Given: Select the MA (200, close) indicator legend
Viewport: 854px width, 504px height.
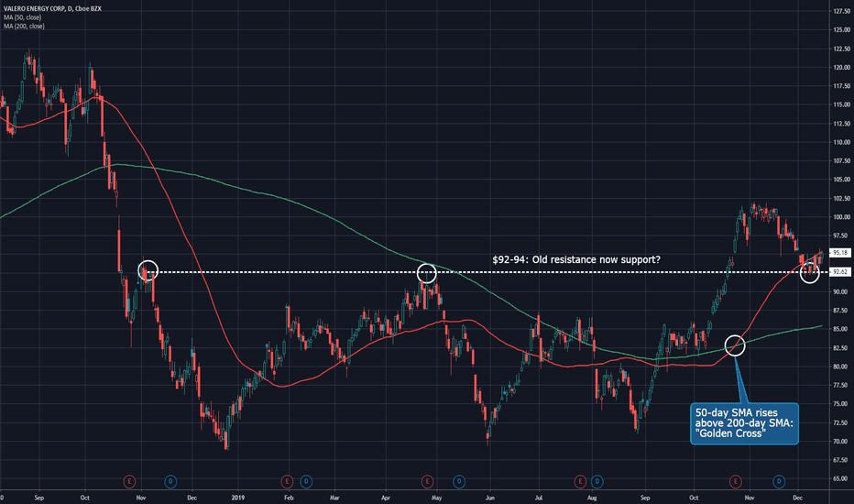Looking at the screenshot, I should pyautogui.click(x=24, y=27).
